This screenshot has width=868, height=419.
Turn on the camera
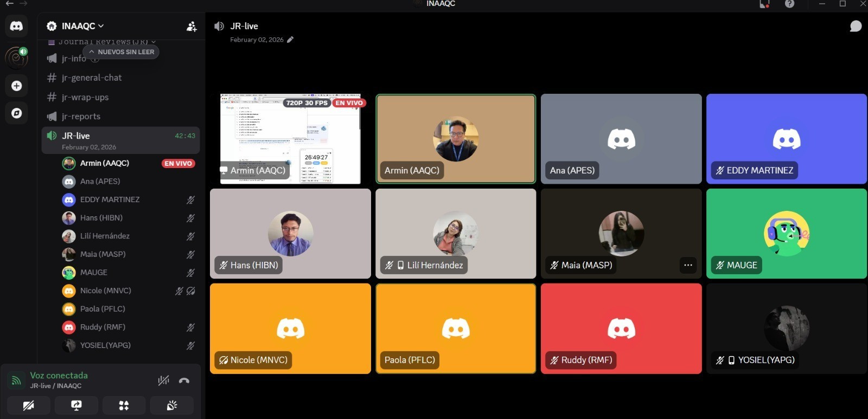coord(29,405)
